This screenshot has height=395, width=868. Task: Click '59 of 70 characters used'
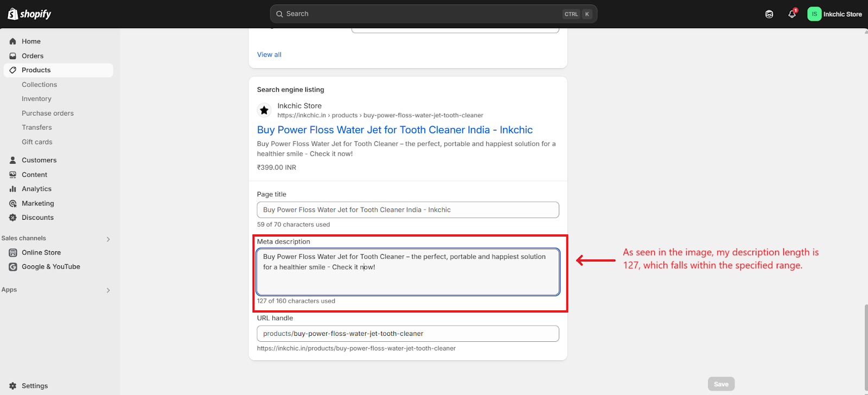point(293,225)
